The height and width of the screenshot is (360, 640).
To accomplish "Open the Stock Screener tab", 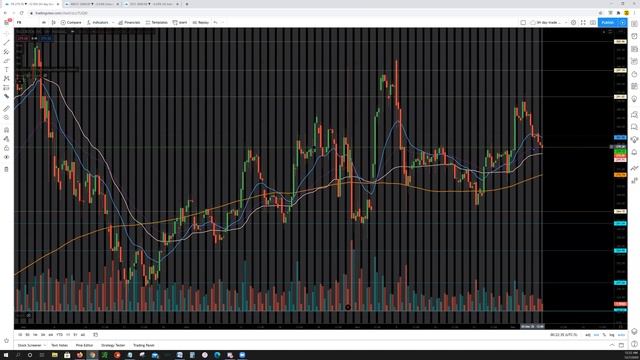I will pos(29,345).
